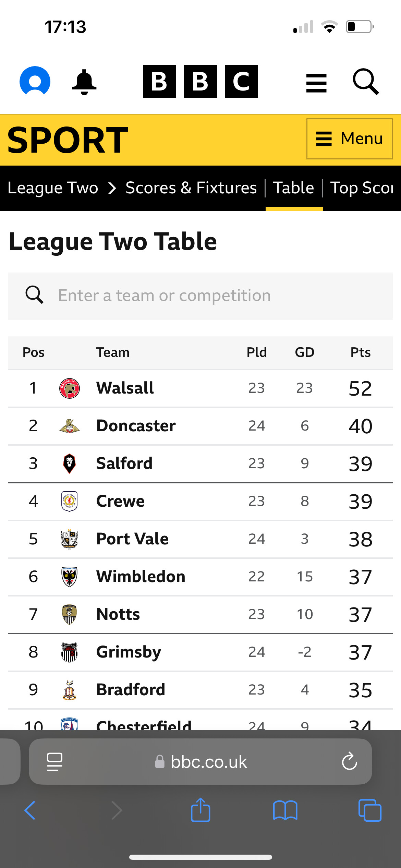Open the BBC hamburger menu icon
The image size is (401, 868).
point(316,83)
